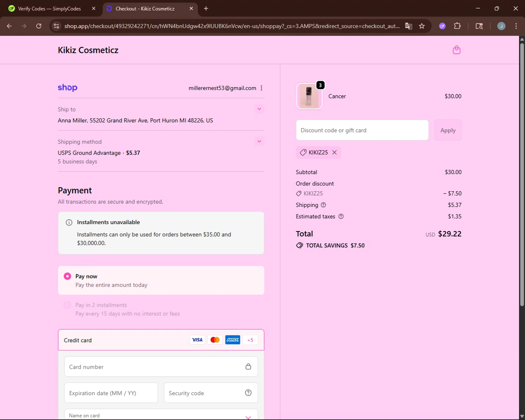
Task: Click the Shop logo
Action: pos(68,88)
